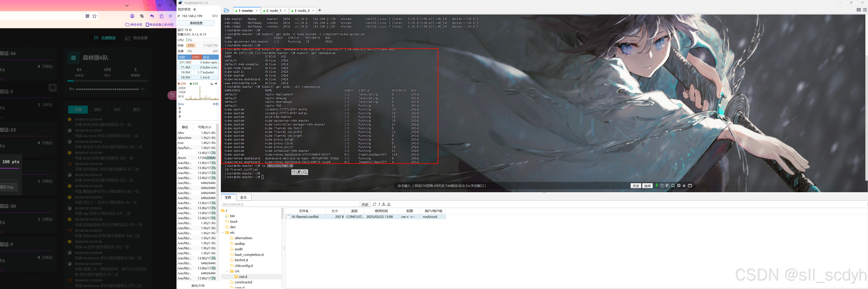Sort files by 大小 column header
Viewport: 868px width, 289px height.
(x=335, y=211)
